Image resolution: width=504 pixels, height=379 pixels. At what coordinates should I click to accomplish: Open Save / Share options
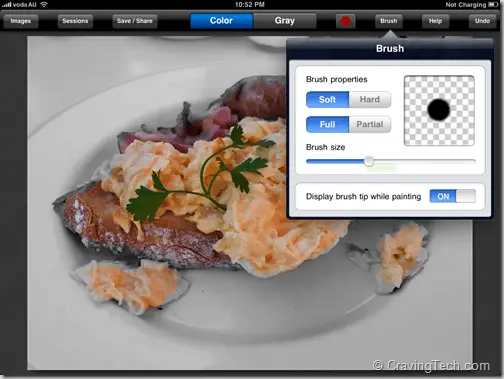(x=135, y=21)
